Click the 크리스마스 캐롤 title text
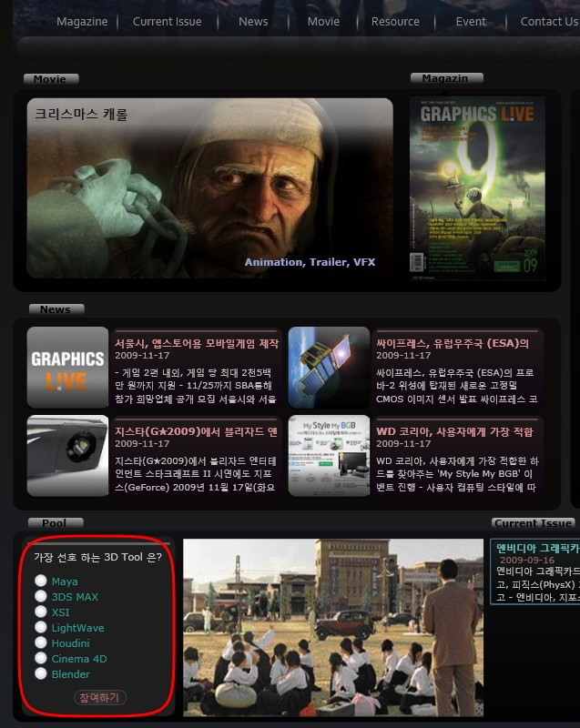This screenshot has width=580, height=728. (x=81, y=115)
